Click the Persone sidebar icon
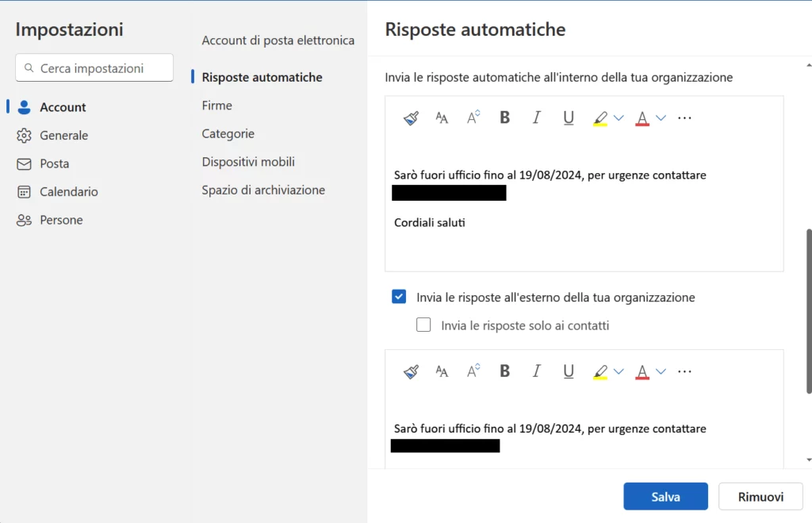This screenshot has width=812, height=523. (26, 220)
